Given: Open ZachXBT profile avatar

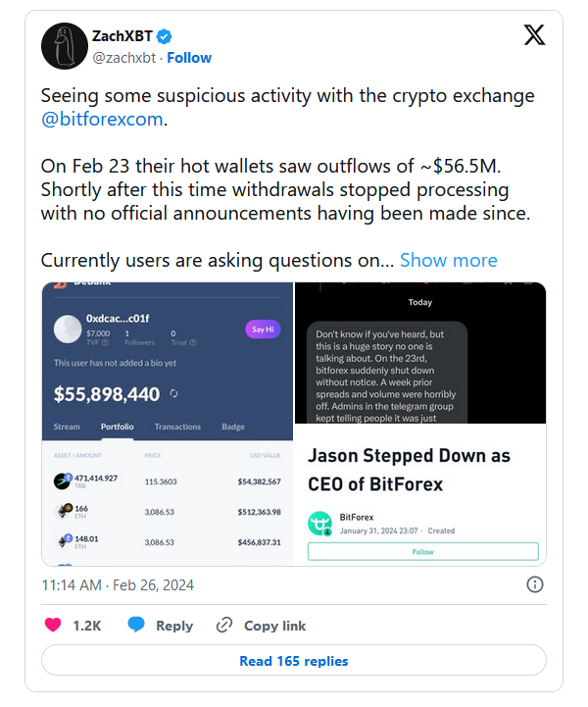Looking at the screenshot, I should [x=62, y=44].
